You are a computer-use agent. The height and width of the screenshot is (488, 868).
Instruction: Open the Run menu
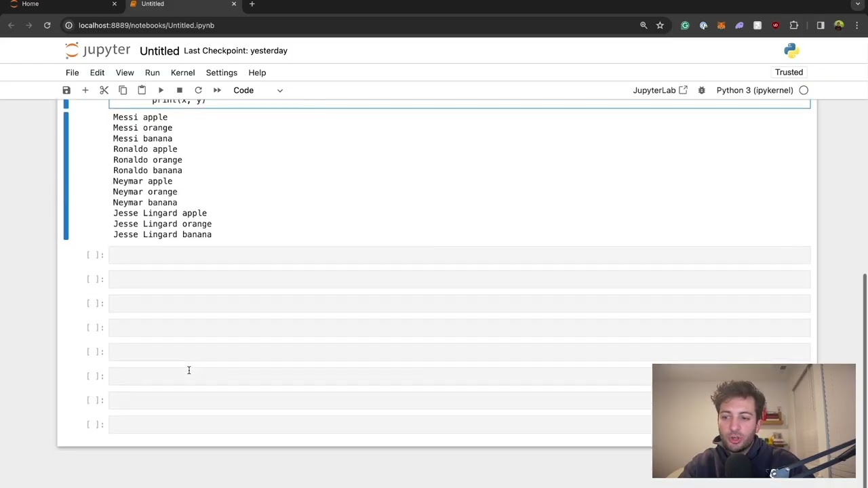click(152, 73)
